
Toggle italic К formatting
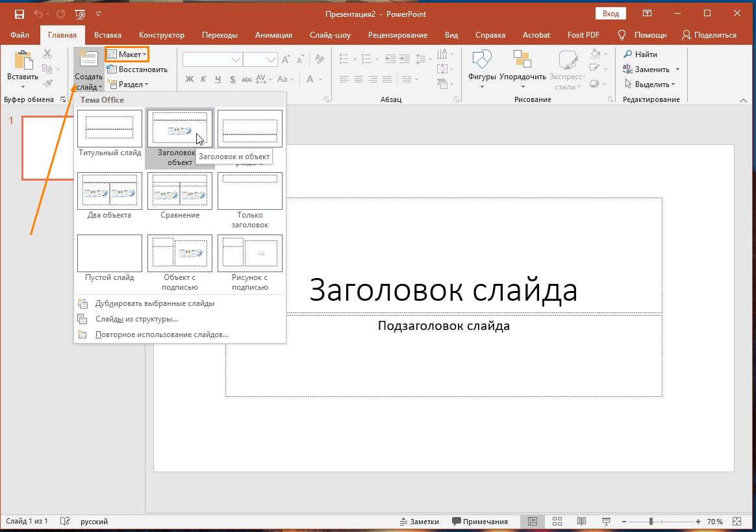point(203,79)
